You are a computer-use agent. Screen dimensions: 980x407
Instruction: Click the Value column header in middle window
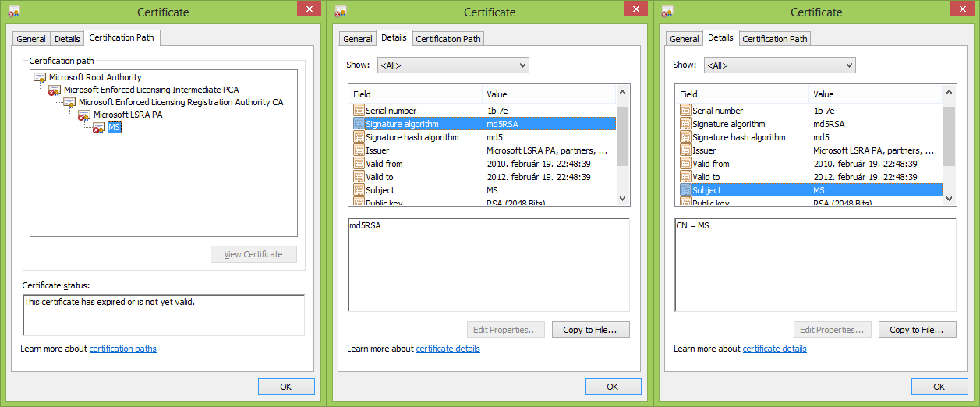click(x=549, y=94)
